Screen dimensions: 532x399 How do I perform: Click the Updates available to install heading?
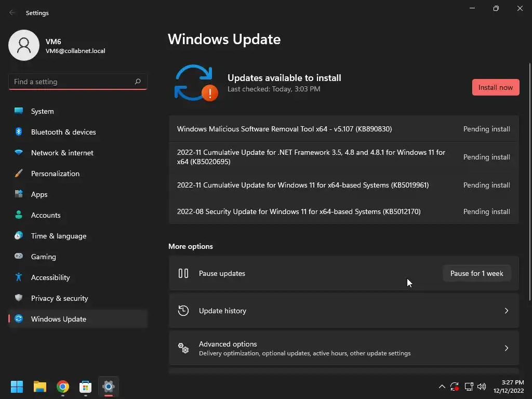[284, 78]
